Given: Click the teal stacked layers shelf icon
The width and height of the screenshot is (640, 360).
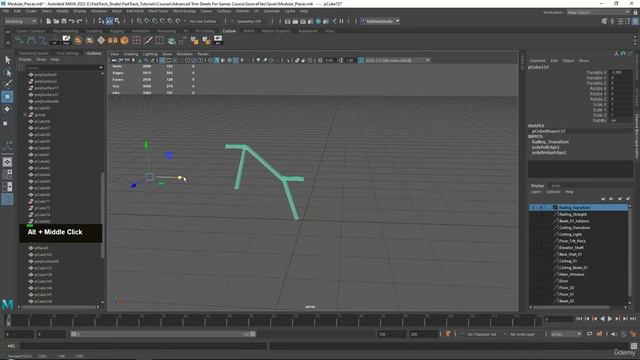Looking at the screenshot, I should (171, 40).
